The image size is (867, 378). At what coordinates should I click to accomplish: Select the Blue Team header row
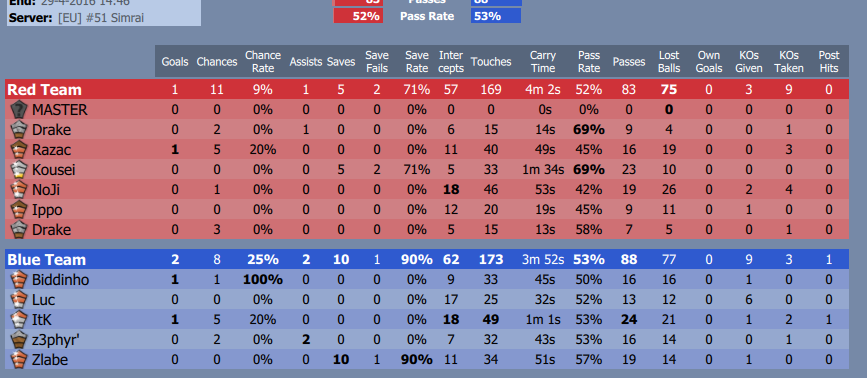coord(427,259)
